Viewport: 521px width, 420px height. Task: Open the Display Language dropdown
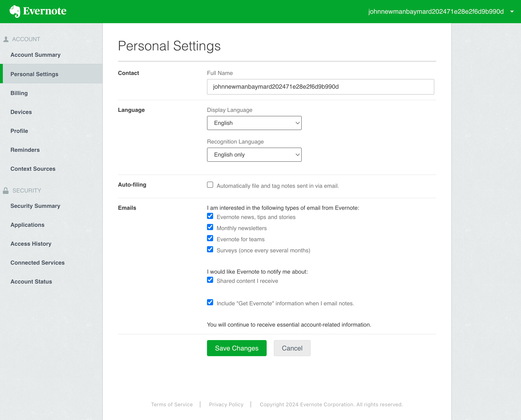254,123
